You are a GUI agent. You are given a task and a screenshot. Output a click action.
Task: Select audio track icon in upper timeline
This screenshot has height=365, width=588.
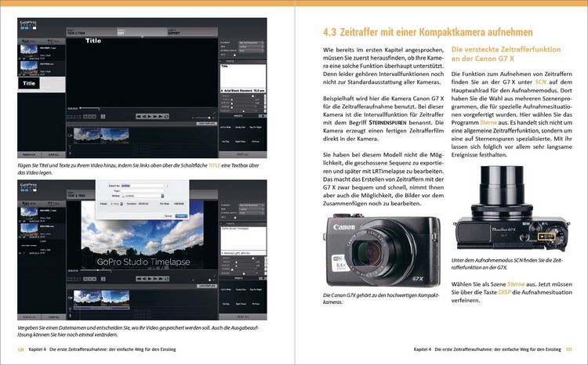[70, 154]
